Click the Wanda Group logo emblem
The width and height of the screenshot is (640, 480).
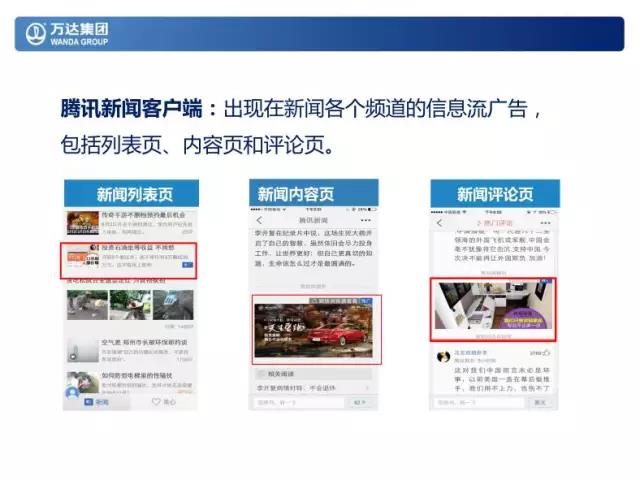(36, 34)
